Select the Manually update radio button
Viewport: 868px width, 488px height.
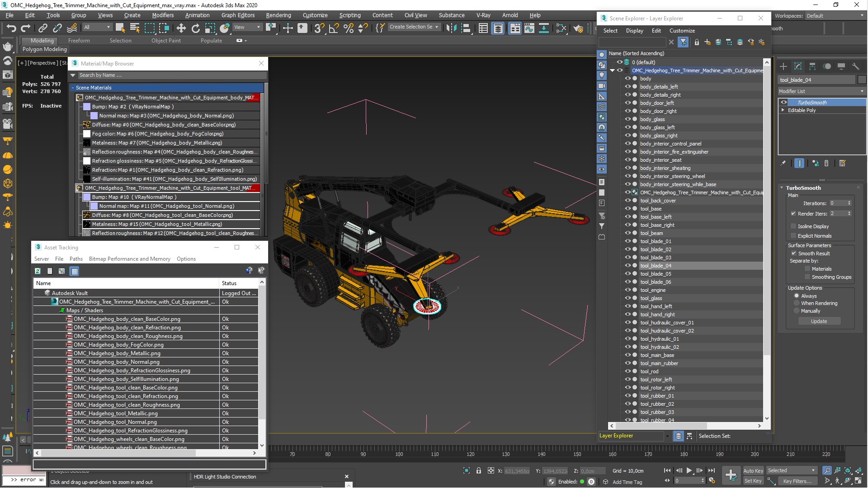(x=797, y=311)
